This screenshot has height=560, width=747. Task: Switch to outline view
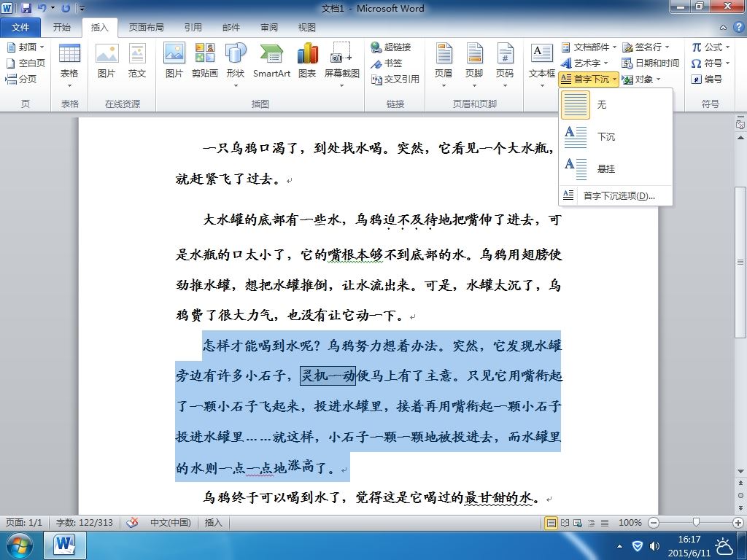pyautogui.click(x=591, y=523)
